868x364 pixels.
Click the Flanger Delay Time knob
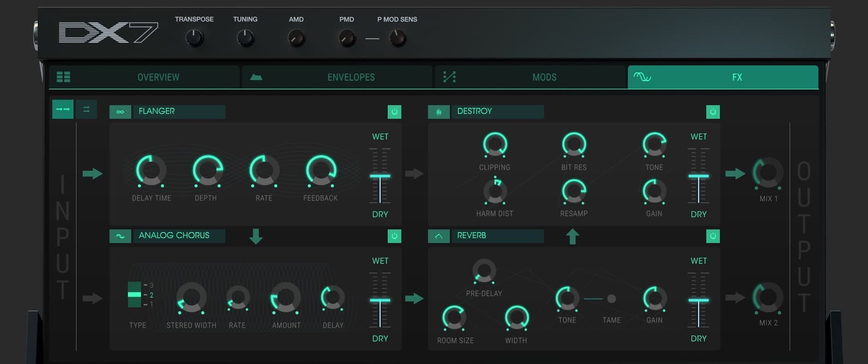(x=151, y=171)
